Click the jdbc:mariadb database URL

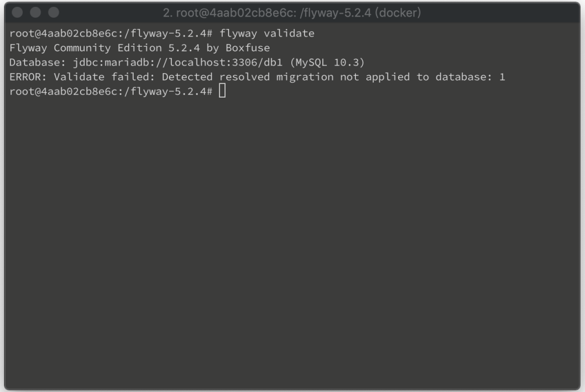click(178, 62)
